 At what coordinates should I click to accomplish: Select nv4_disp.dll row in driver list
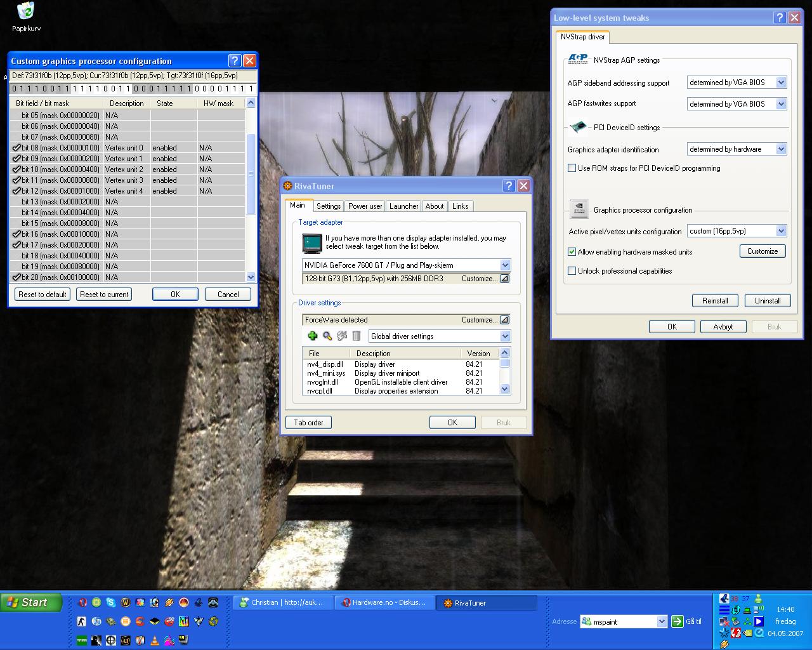pos(401,364)
